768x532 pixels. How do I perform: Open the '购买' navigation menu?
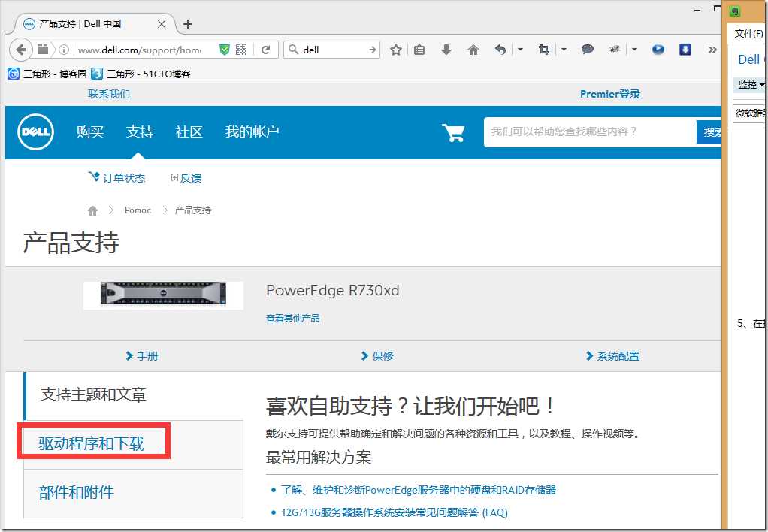point(90,131)
